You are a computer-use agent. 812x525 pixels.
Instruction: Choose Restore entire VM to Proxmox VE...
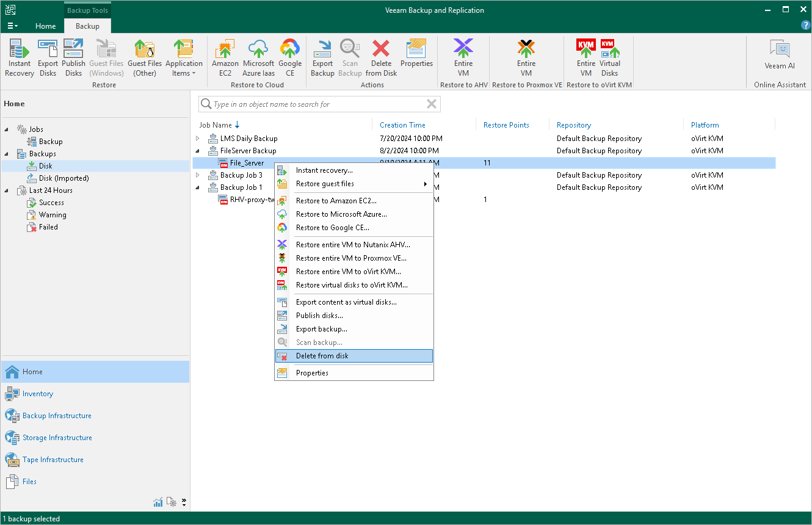354,258
